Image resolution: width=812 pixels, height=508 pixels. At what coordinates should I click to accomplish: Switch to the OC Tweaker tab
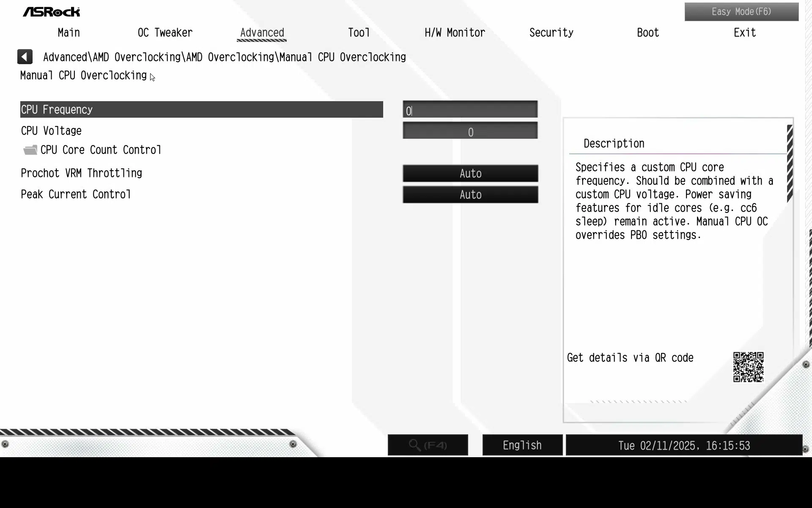pyautogui.click(x=165, y=33)
